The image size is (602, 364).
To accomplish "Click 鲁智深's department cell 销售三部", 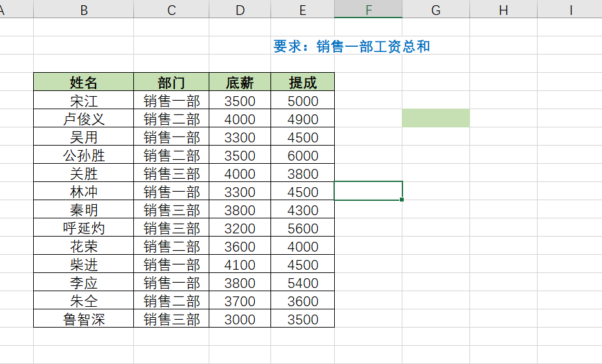I will point(171,318).
